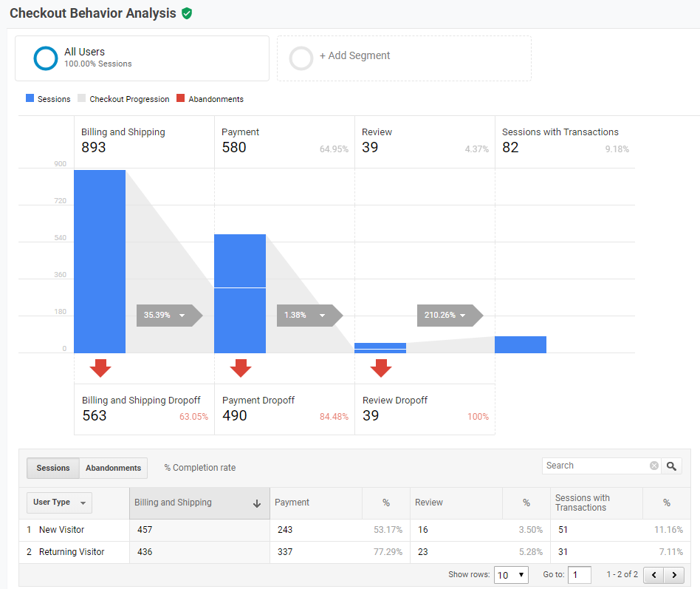Click the red Review dropoff arrow

tap(381, 367)
